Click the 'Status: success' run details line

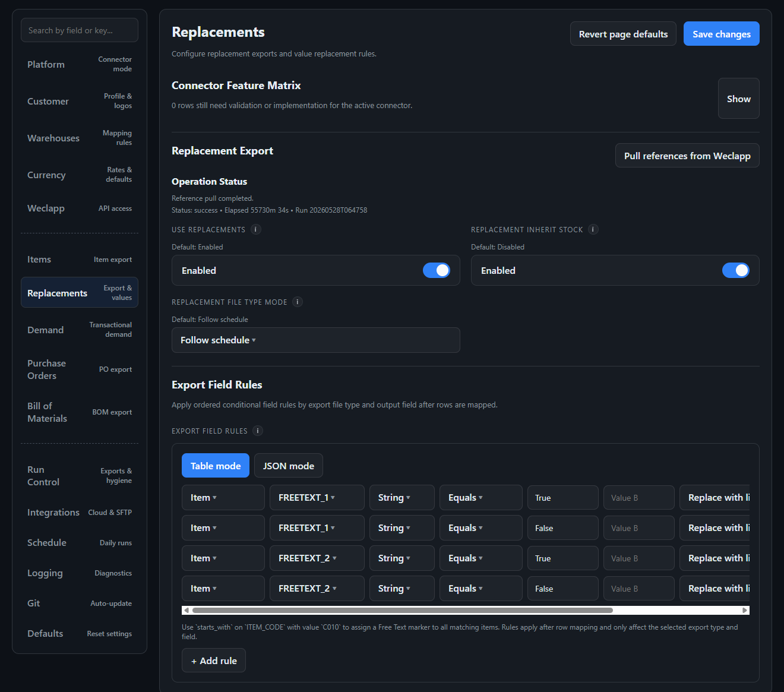click(270, 210)
